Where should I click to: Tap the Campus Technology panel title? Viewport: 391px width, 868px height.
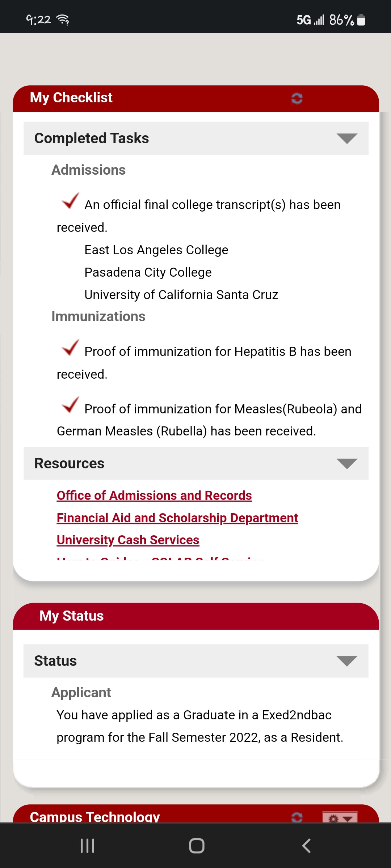click(x=95, y=816)
